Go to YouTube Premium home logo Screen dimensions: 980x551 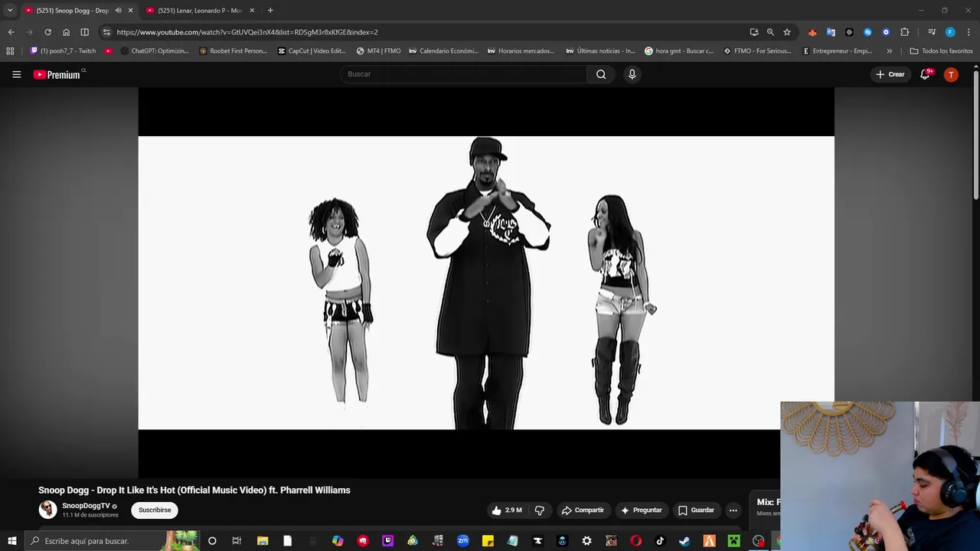[57, 74]
